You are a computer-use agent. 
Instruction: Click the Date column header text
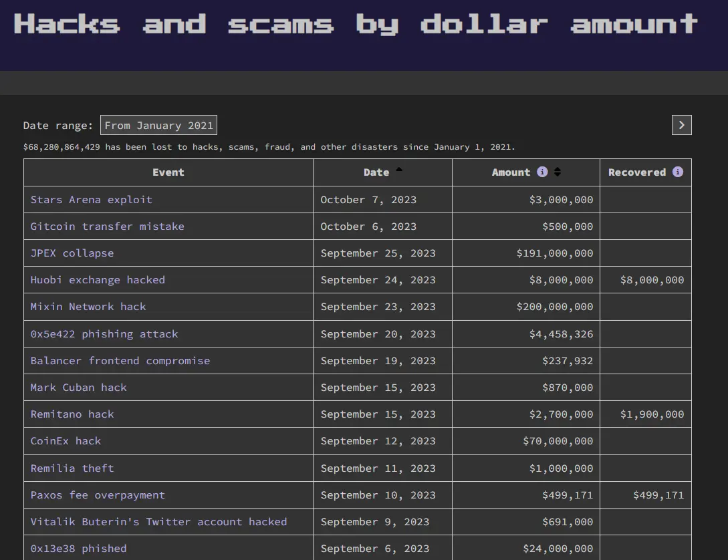(x=376, y=172)
